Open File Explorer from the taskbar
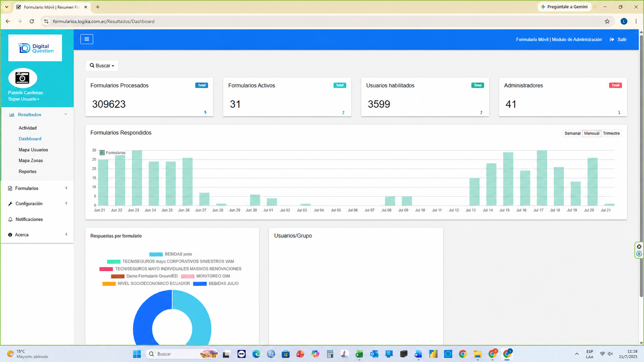This screenshot has width=644, height=362. [x=478, y=354]
